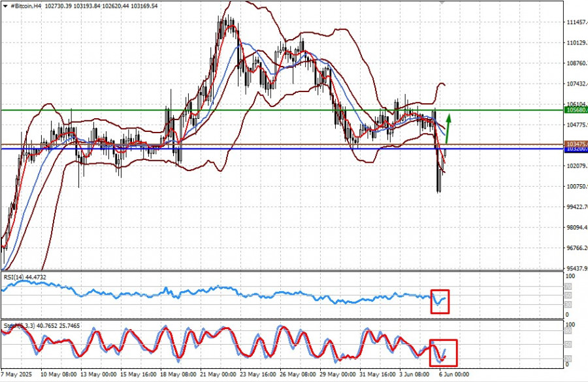Image resolution: width=588 pixels, height=382 pixels.
Task: Select the blue 103200 price tag
Action: 576,149
